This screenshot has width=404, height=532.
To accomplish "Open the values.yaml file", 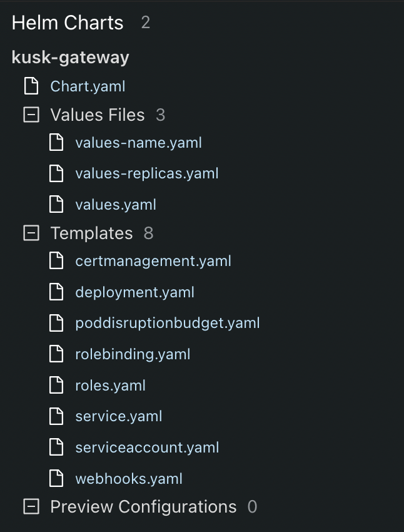I will tap(116, 205).
